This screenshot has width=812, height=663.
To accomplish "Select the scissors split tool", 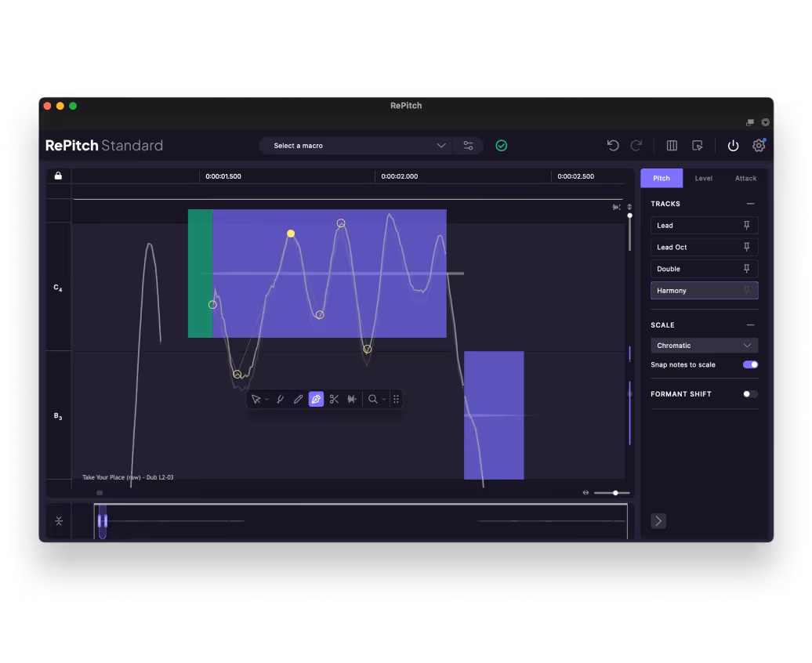I will point(334,399).
